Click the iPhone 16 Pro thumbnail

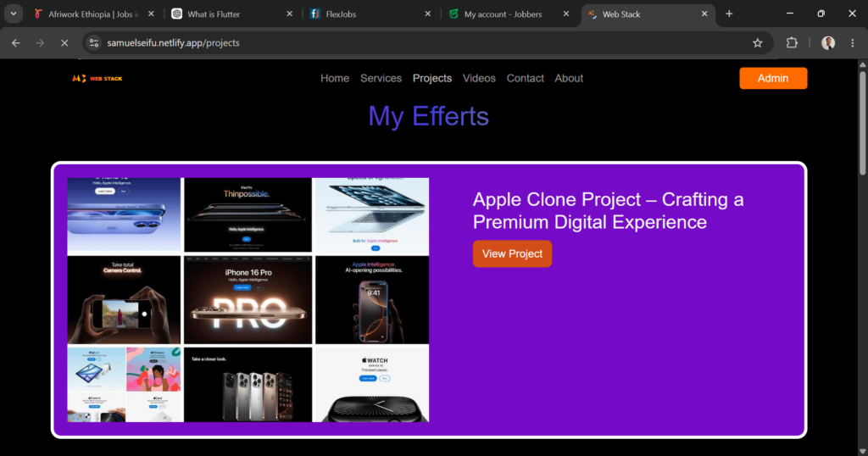pos(248,299)
